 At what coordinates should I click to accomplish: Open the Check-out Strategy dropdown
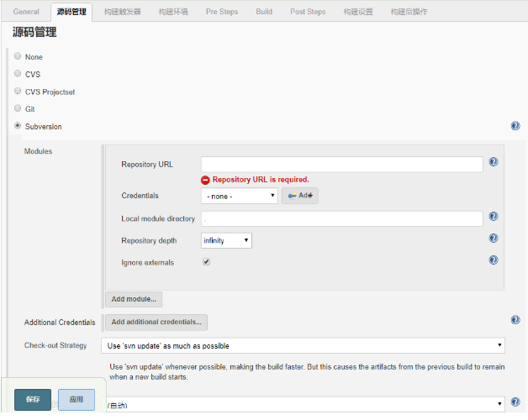pyautogui.click(x=303, y=345)
